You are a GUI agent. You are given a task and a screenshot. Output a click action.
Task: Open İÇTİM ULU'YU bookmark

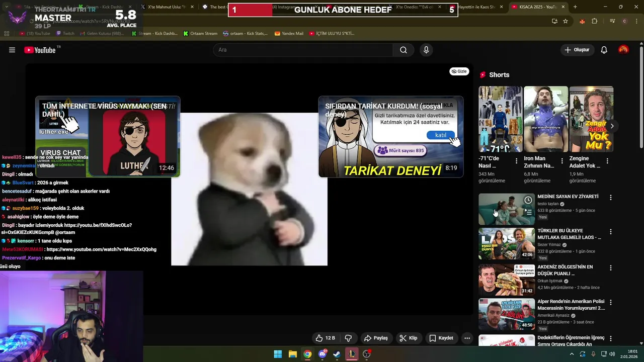click(332, 34)
